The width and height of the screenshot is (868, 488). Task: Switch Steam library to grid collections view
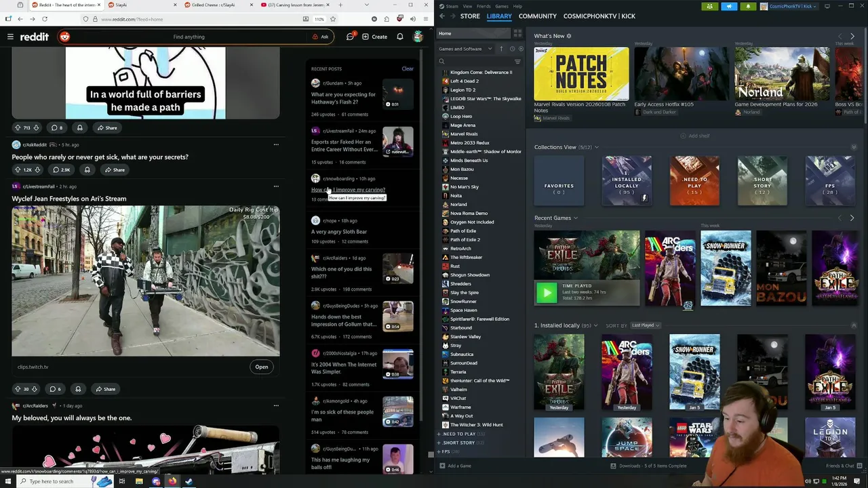pyautogui.click(x=517, y=33)
